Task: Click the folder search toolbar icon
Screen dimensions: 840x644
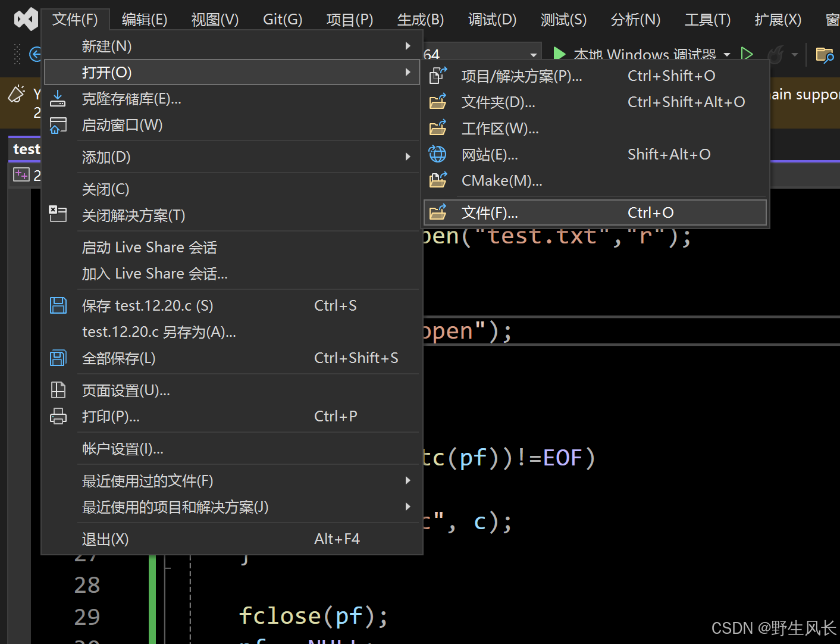Action: click(x=825, y=55)
